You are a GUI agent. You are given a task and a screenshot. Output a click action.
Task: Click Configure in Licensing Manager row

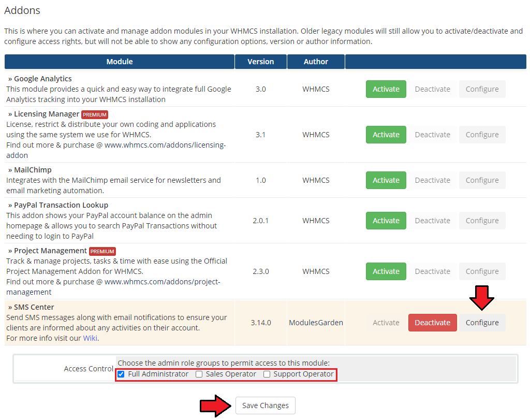click(482, 135)
